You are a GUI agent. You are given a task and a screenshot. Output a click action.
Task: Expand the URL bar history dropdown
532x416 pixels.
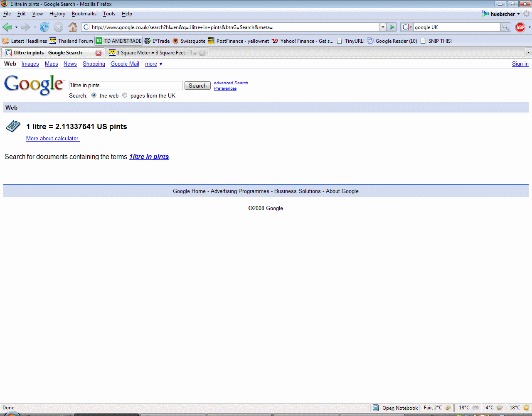click(383, 27)
